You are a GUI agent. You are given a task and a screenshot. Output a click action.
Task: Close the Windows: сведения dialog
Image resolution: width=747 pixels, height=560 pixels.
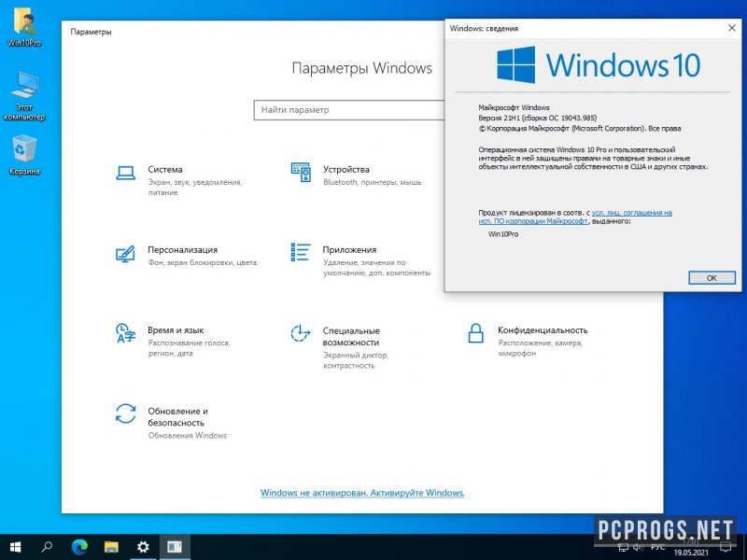[x=732, y=28]
